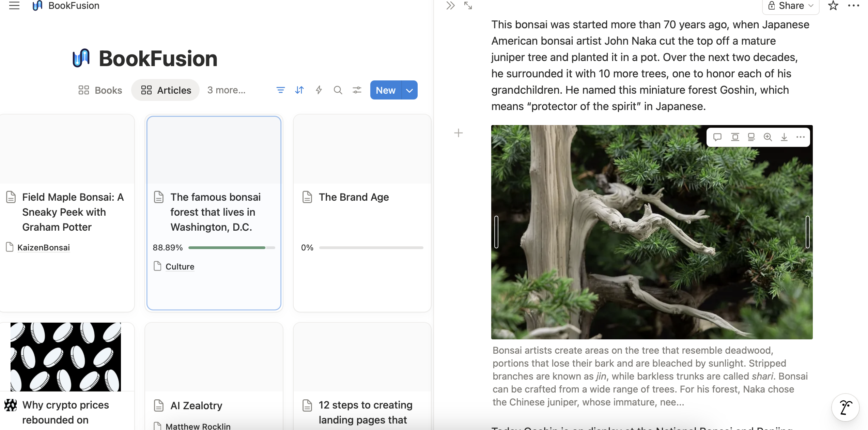The width and height of the screenshot is (868, 430).
Task: Open the KaizenBonsai linked page
Action: click(44, 247)
